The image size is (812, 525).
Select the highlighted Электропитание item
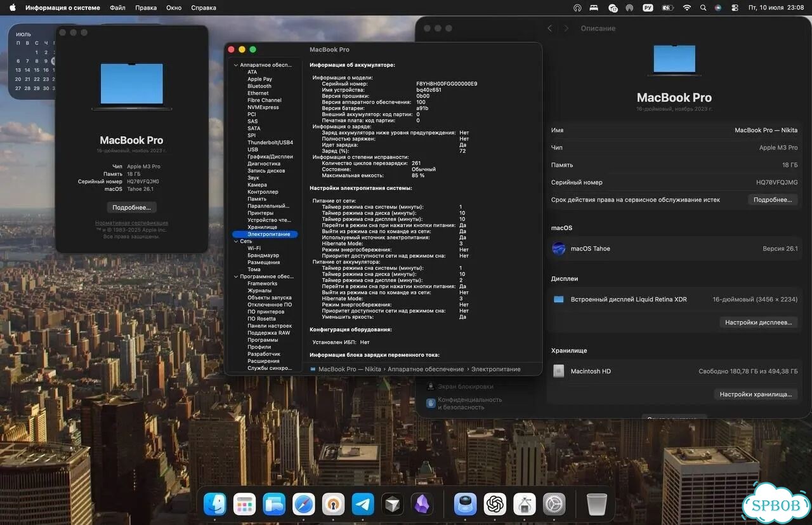265,234
